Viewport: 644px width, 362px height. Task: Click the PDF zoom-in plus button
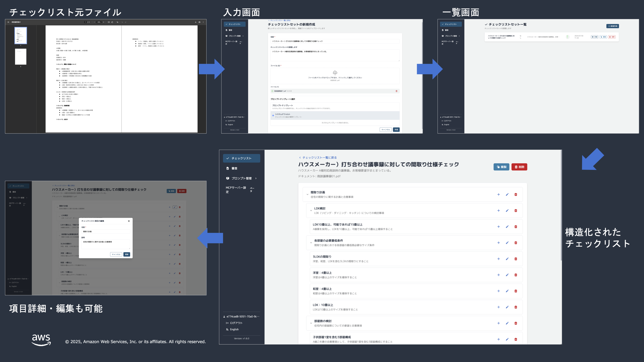tap(104, 22)
